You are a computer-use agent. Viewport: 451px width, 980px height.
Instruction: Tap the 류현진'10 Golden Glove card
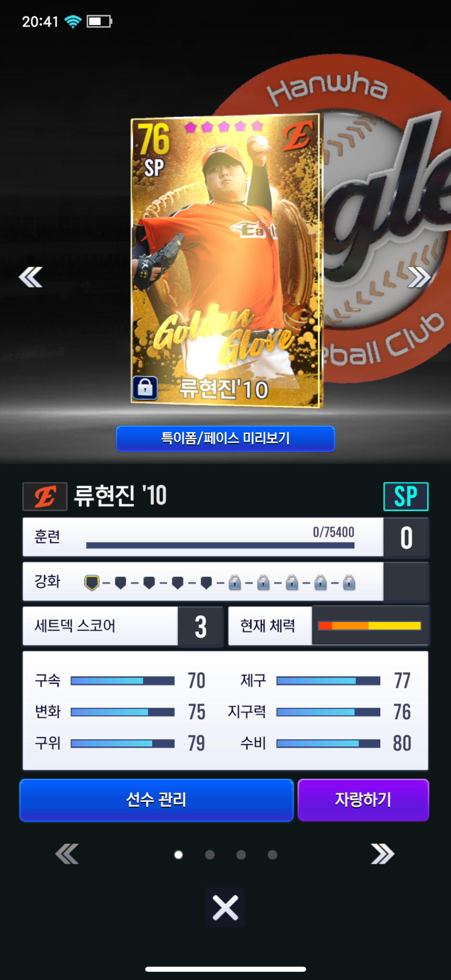click(x=226, y=261)
